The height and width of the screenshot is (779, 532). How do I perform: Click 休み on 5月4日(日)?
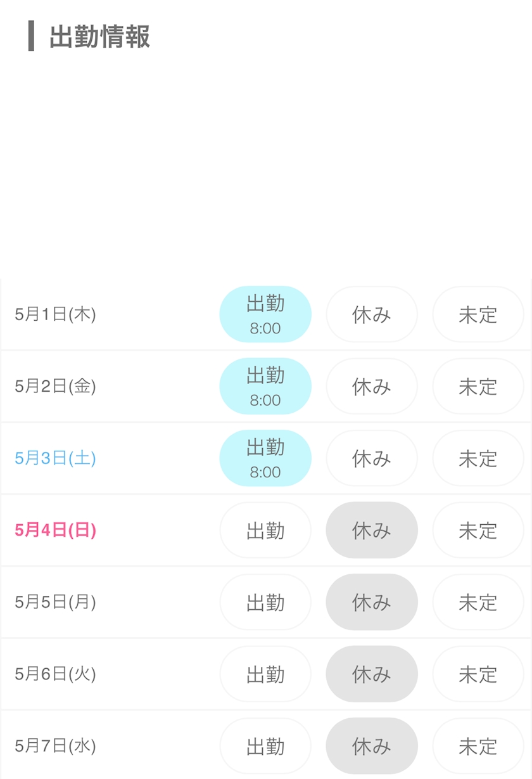pos(372,530)
